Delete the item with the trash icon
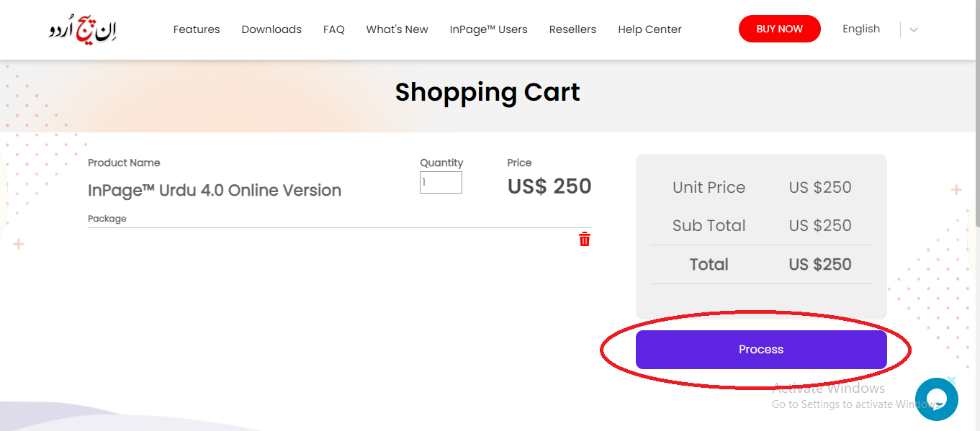This screenshot has width=980, height=431. 585,240
